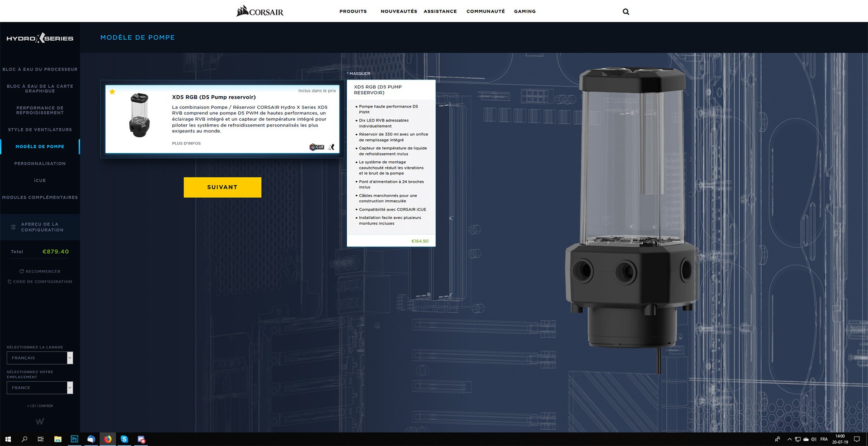The image size is (868, 446).
Task: Show hidden system tray icons
Action: (789, 439)
